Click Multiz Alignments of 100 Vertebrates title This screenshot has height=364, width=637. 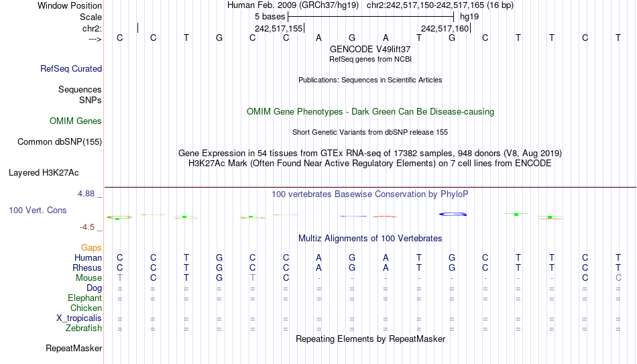coord(370,239)
